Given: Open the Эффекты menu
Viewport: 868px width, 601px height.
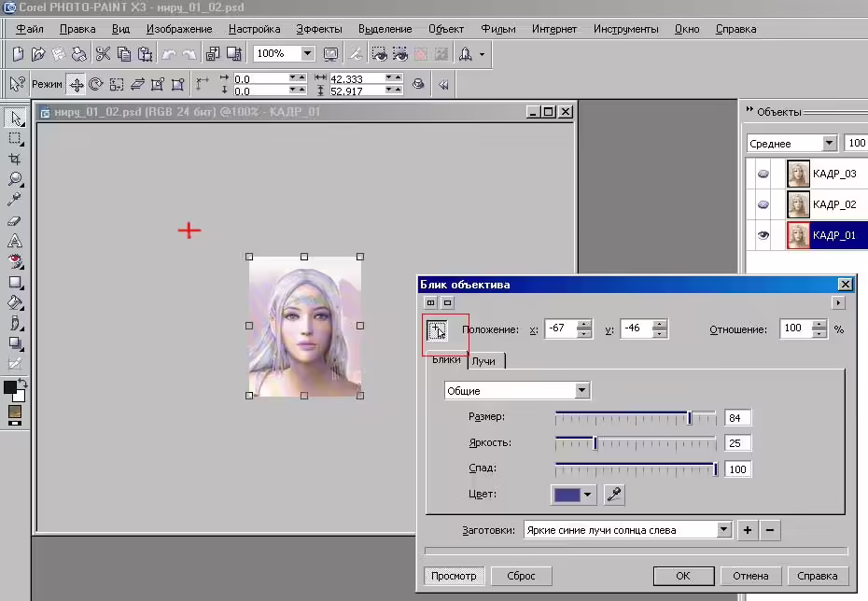Looking at the screenshot, I should [x=319, y=29].
